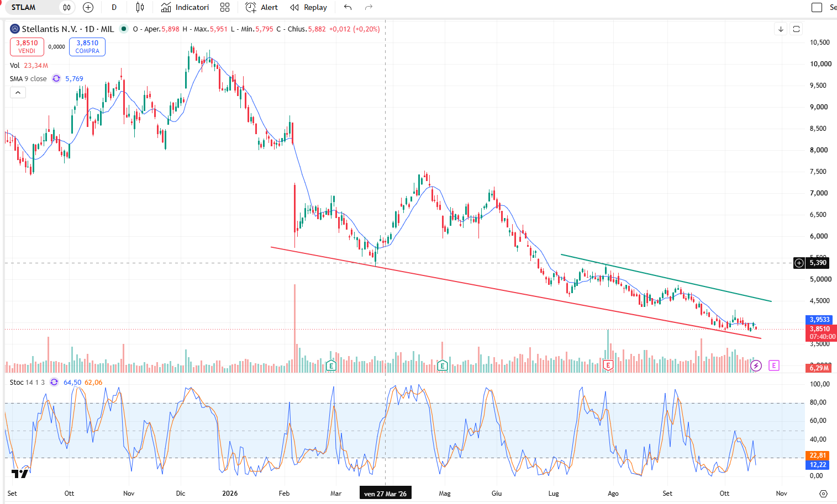Add a symbol with the plus icon
Viewport: 837px width, 504px height.
coord(88,7)
